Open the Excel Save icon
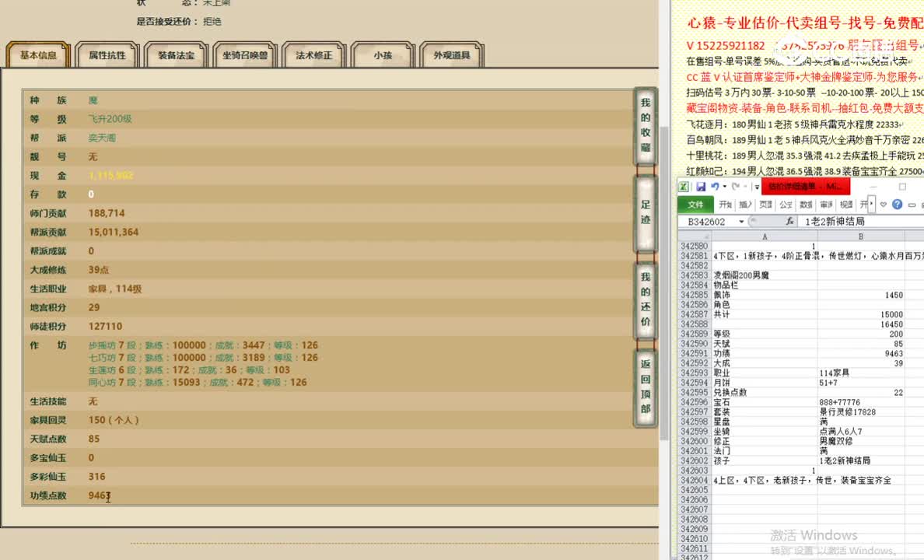This screenshot has height=560, width=924. 702,187
